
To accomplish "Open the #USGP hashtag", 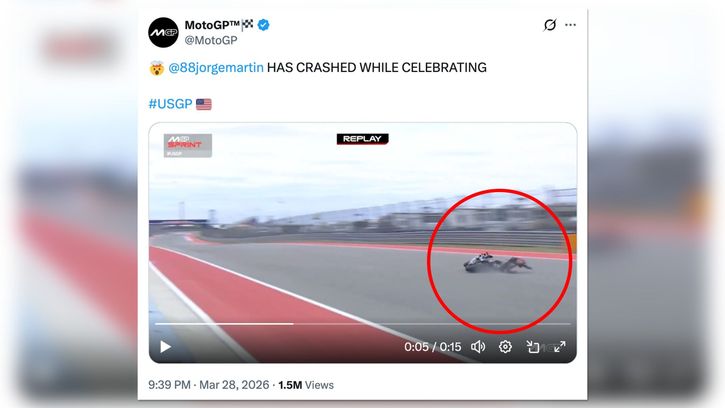I will (x=169, y=104).
